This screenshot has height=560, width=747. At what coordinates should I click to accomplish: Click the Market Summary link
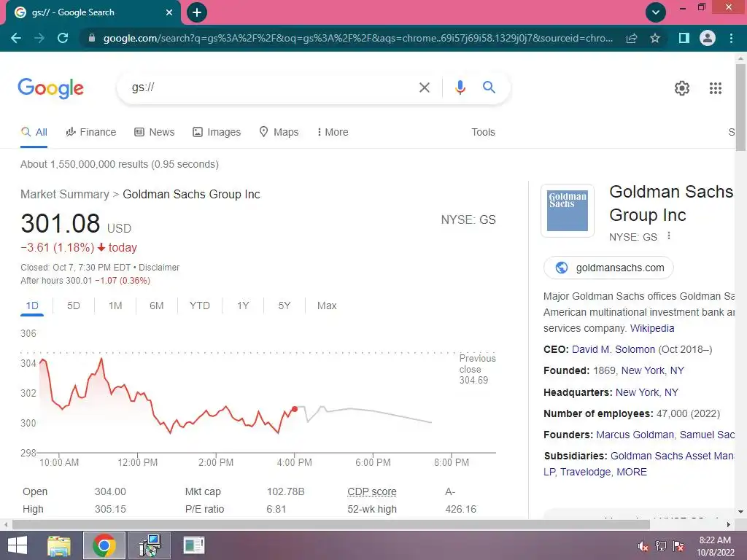point(65,194)
